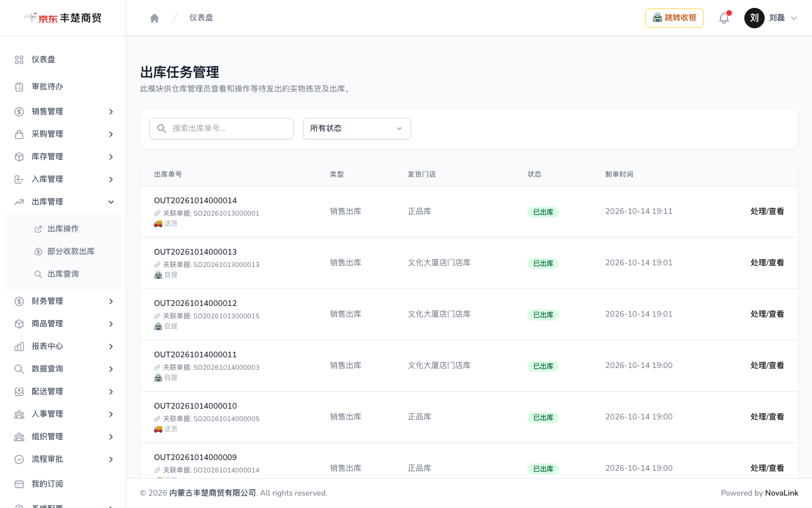This screenshot has height=508, width=812.
Task: Click 处理/查看 for OUT20261014000012
Action: (767, 314)
